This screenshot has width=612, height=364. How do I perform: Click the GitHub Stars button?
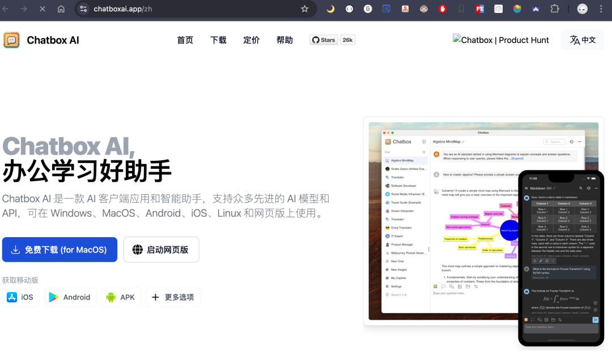[324, 40]
